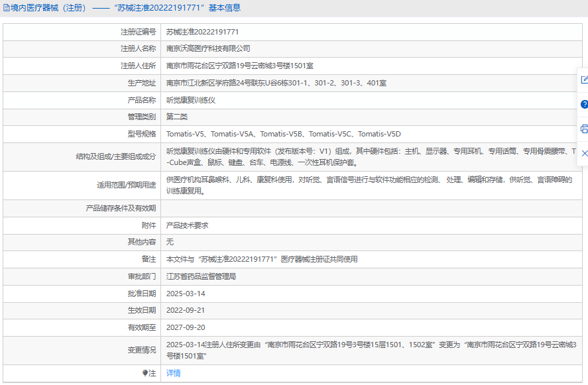Screen dimensions: 588x385
Task: Click the 注册证编号 label
Action: (138, 32)
